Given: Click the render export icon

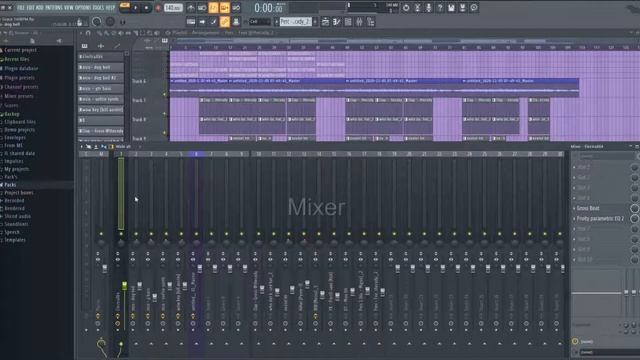Looking at the screenshot, I should (462, 8).
